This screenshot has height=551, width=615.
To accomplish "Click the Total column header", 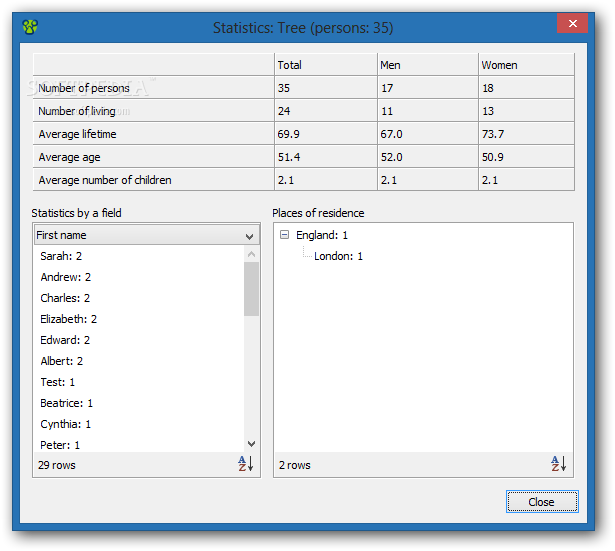I will [x=326, y=65].
